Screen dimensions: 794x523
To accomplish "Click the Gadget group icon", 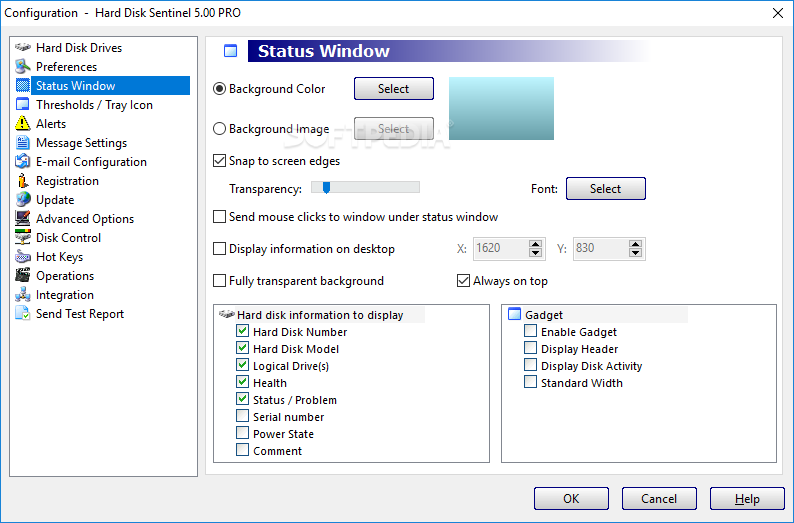I will [514, 314].
